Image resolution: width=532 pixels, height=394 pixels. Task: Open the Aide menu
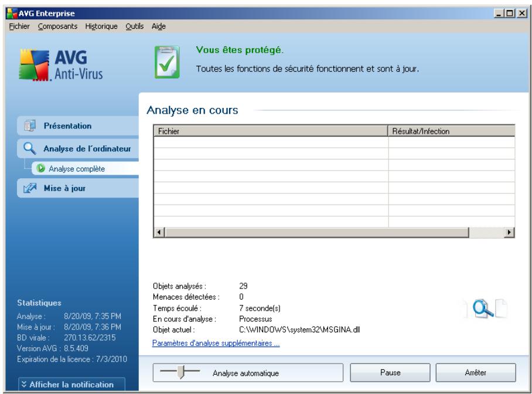click(x=158, y=26)
